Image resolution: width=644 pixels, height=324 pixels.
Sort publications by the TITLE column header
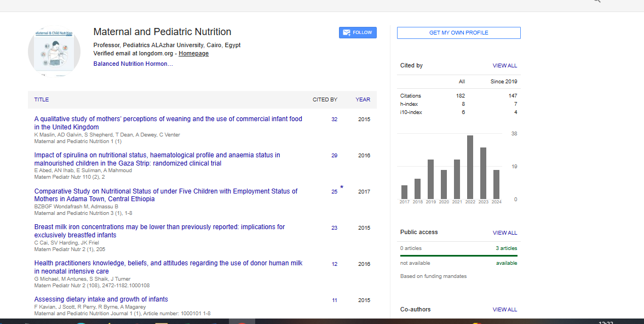pyautogui.click(x=42, y=100)
